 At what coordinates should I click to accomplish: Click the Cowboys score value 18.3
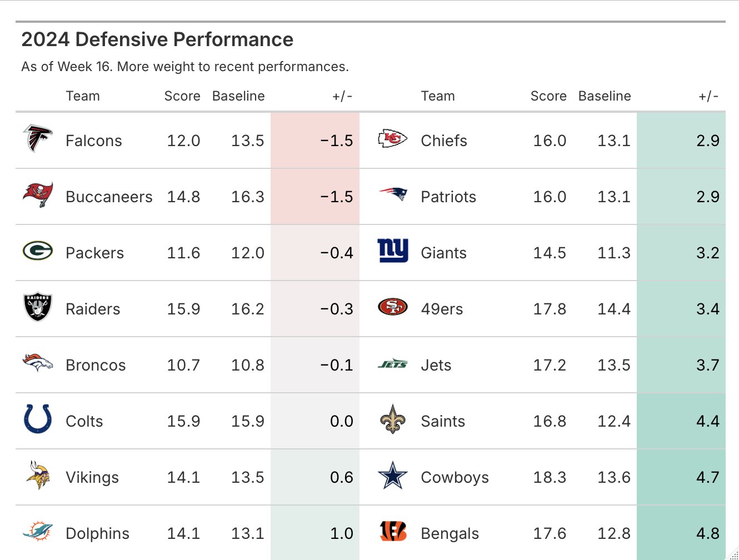pos(550,477)
